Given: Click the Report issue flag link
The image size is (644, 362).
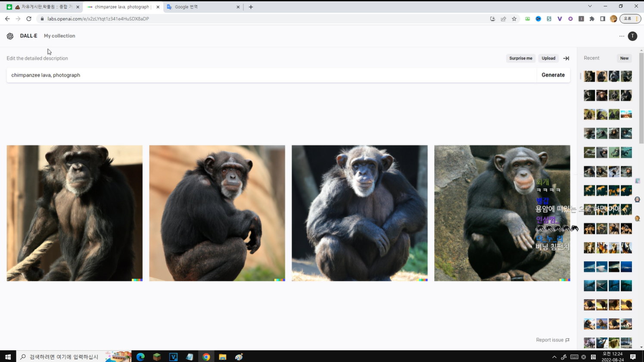Looking at the screenshot, I should (552, 340).
